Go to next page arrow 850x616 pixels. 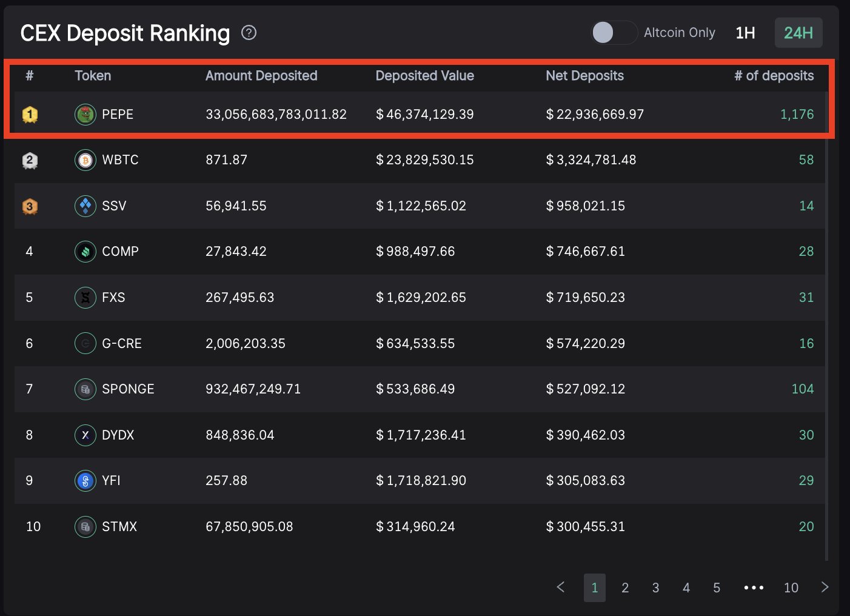click(x=825, y=587)
